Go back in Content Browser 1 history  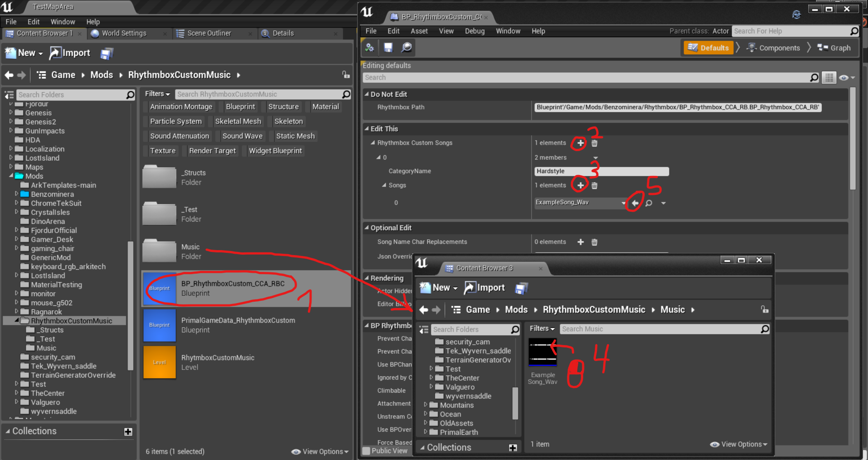(x=9, y=75)
